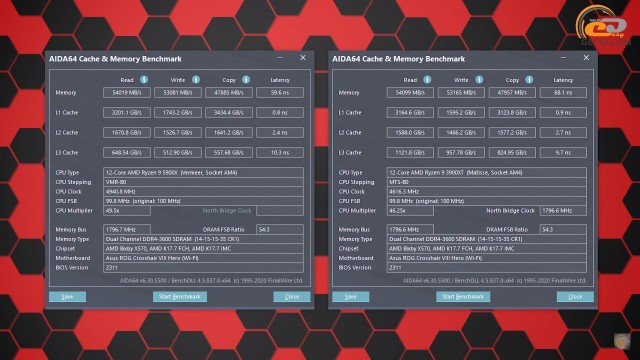The image size is (640, 360).
Task: Close button at bottom of left window
Action: 292,296
